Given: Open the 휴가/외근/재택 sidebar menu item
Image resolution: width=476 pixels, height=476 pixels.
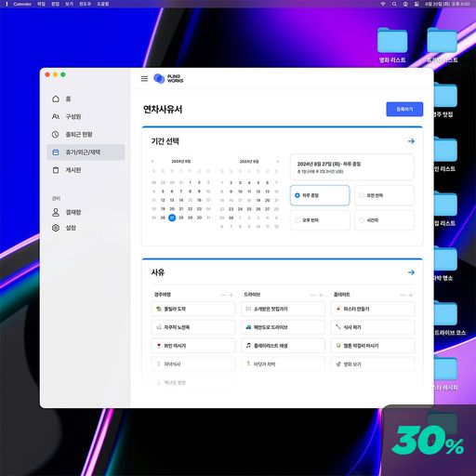Looking at the screenshot, I should click(86, 152).
